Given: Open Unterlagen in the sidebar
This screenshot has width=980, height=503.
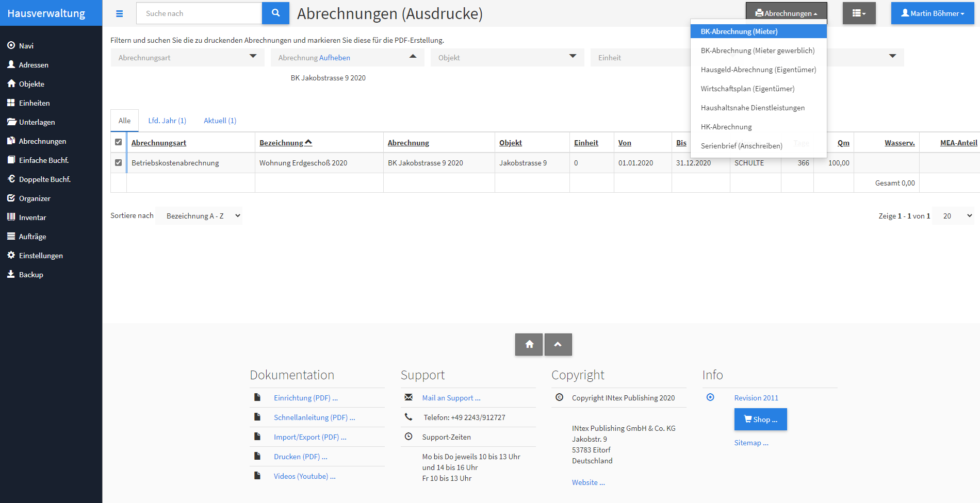Looking at the screenshot, I should pyautogui.click(x=37, y=122).
